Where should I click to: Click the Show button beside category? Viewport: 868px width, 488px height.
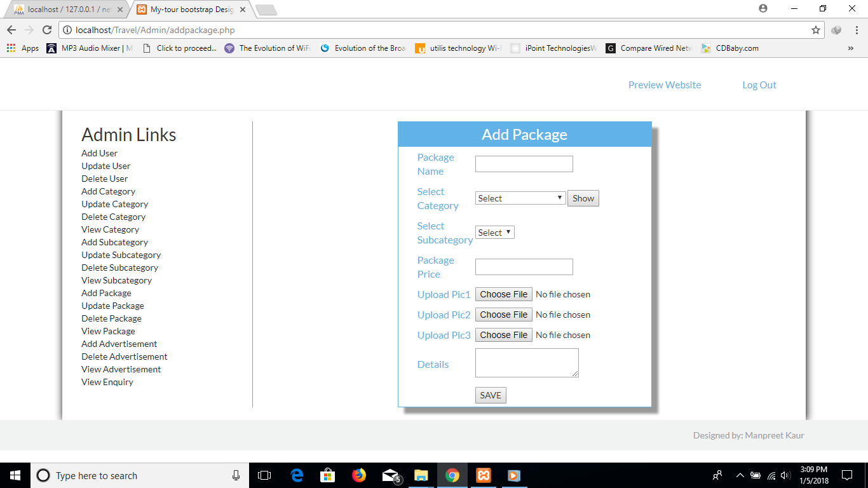pos(583,198)
